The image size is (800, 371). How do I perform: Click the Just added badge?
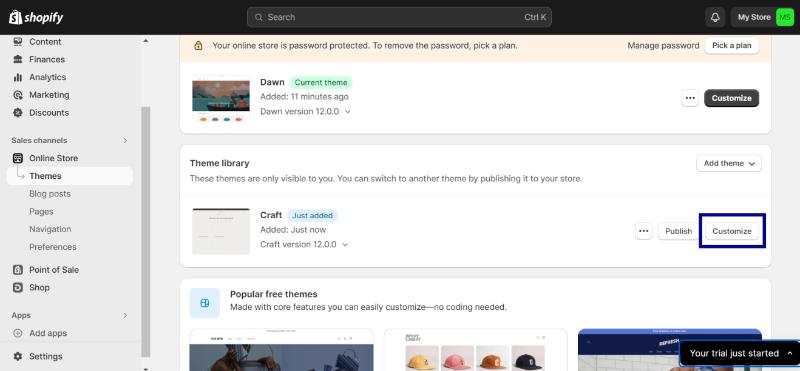click(x=312, y=215)
